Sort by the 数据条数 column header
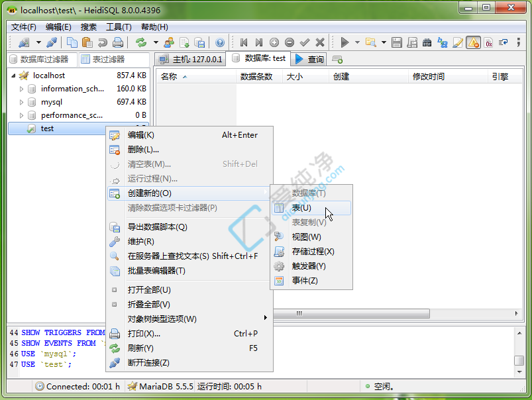The height and width of the screenshot is (400, 532). 259,77
